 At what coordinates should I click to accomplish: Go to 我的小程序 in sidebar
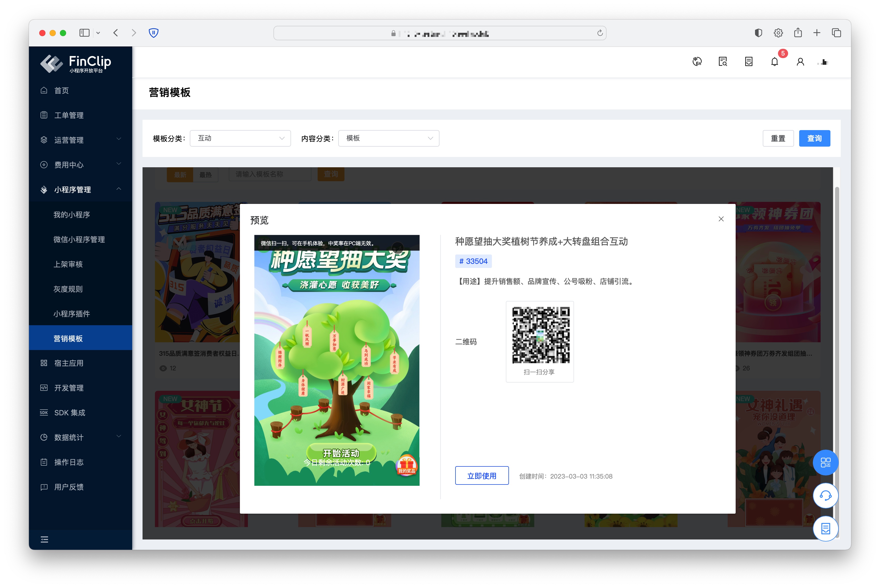pos(72,214)
